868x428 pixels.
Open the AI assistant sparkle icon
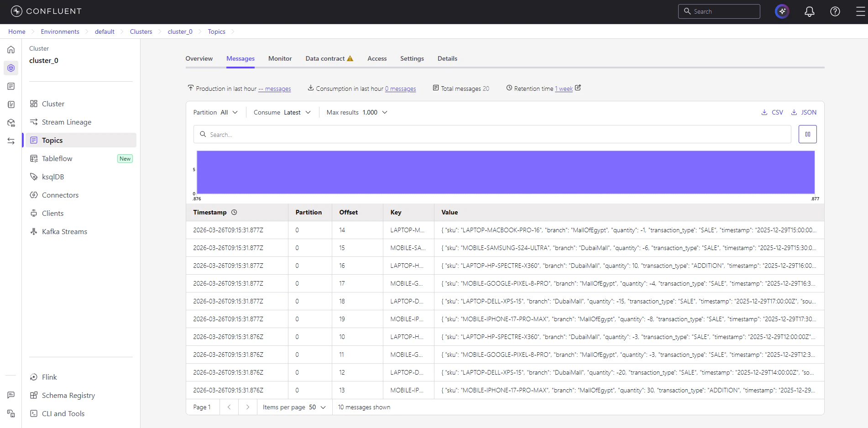[782, 11]
